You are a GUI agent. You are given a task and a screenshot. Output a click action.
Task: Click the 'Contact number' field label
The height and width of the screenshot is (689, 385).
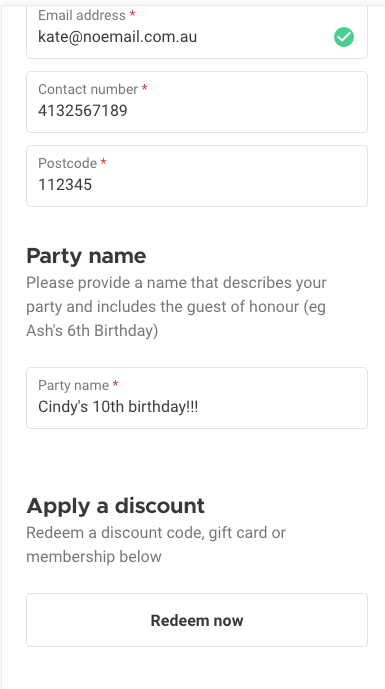click(88, 89)
